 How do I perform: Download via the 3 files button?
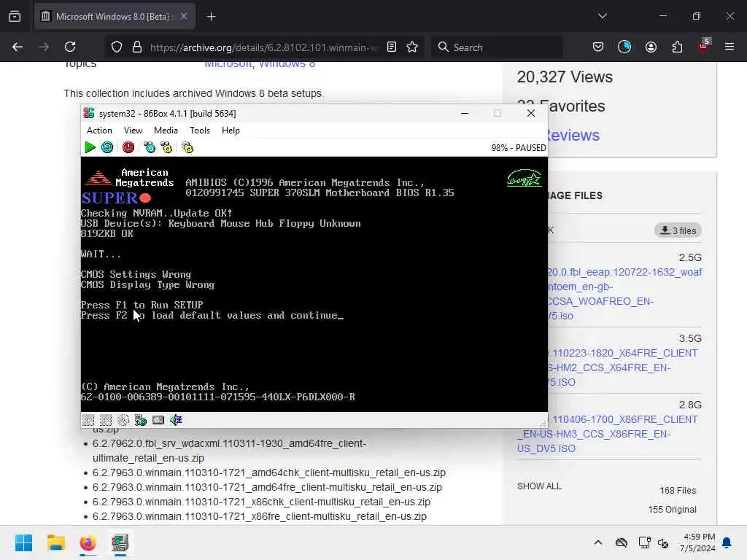pos(678,230)
